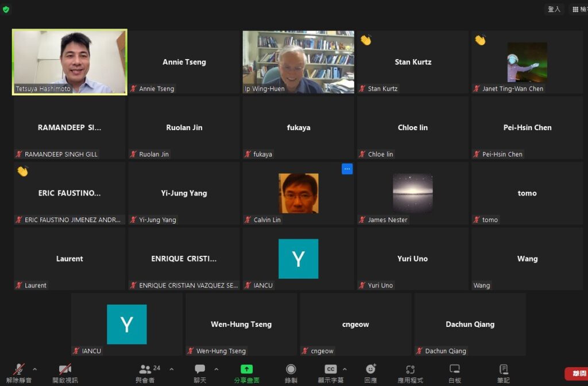Expand the chat options arrow
The image size is (588, 386).
click(216, 369)
